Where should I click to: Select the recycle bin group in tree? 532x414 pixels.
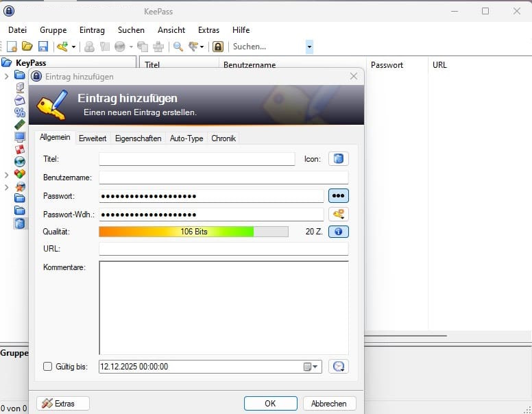tap(20, 223)
